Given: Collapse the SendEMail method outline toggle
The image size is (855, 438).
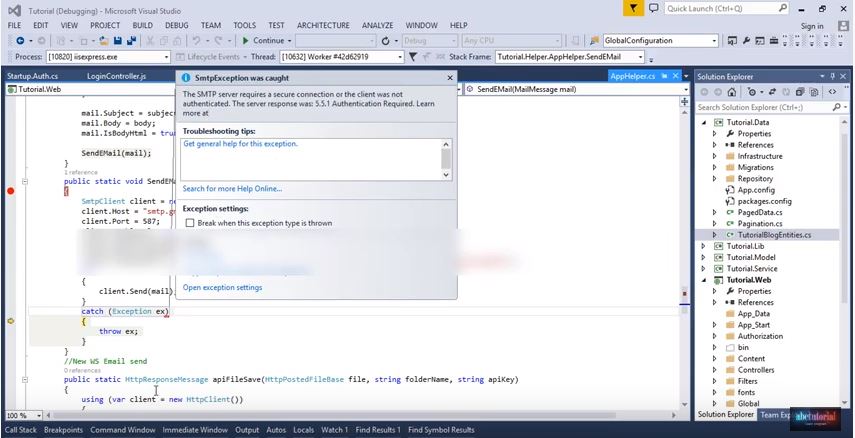Looking at the screenshot, I should (25, 182).
